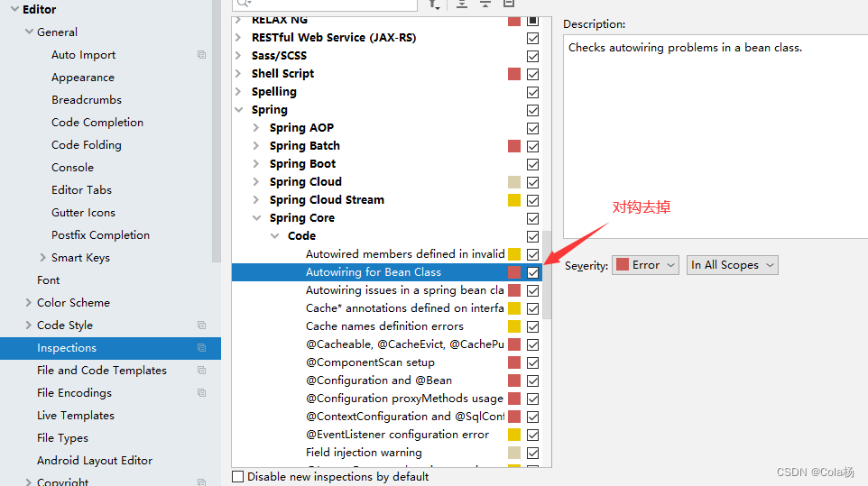The image size is (868, 486).
Task: Expand the Color Scheme node
Action: click(28, 302)
